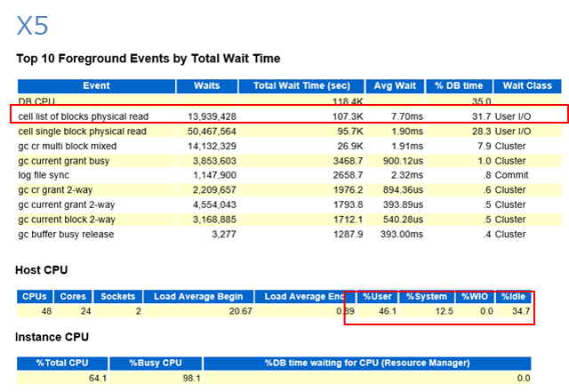
Task: Click the gc cr multi block mixed event
Action: coord(67,146)
